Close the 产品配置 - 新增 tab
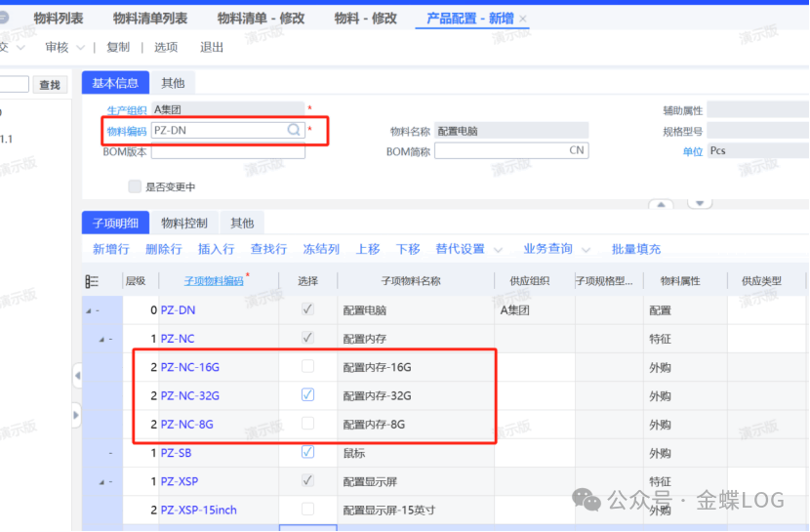 [523, 20]
